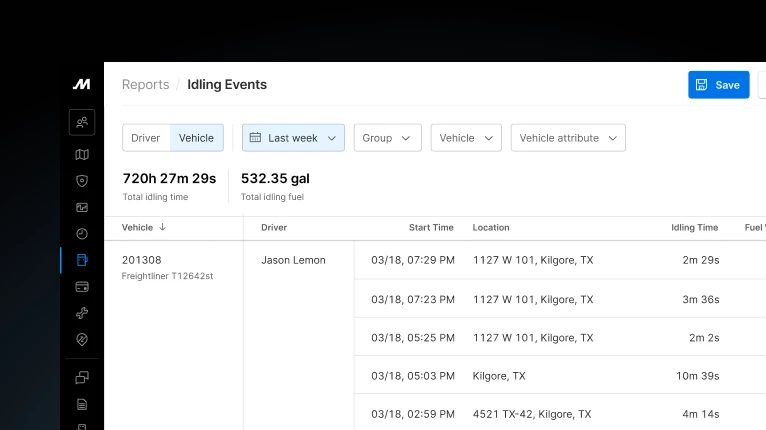Select vehicle 201308
Image resolution: width=766 pixels, height=430 pixels.
click(x=142, y=260)
